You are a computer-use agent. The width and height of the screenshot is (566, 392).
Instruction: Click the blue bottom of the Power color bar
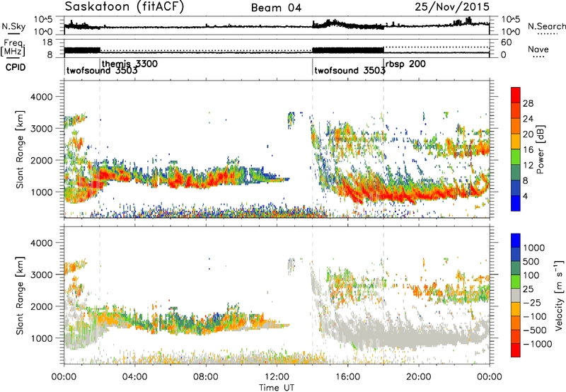pos(516,203)
